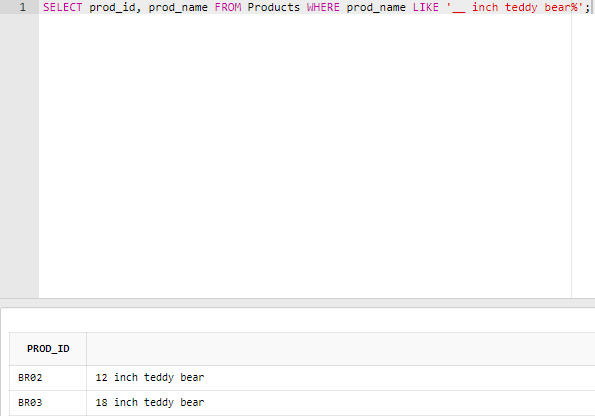Click the '__ inch teddy bear%' string literal
This screenshot has width=595, height=416.
[x=515, y=7]
